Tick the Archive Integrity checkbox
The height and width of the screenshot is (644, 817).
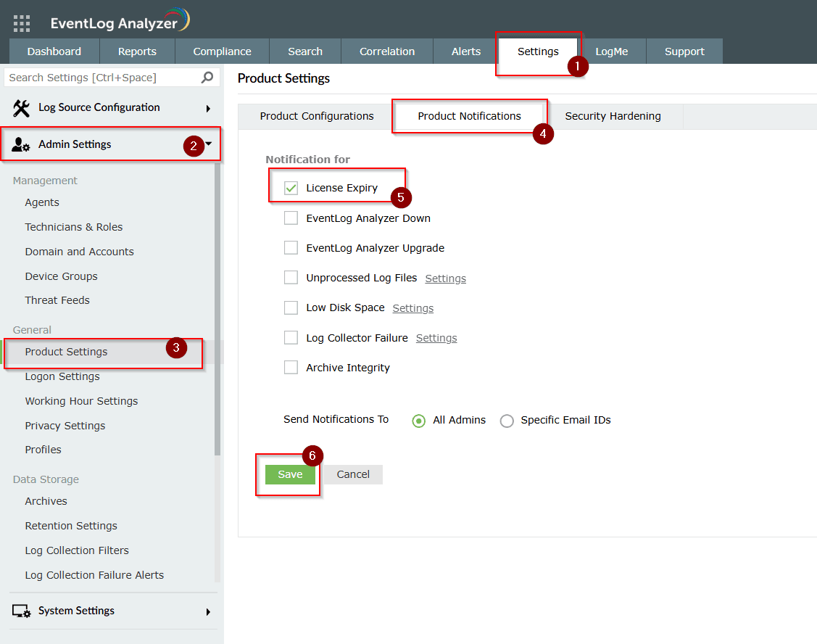pyautogui.click(x=291, y=367)
